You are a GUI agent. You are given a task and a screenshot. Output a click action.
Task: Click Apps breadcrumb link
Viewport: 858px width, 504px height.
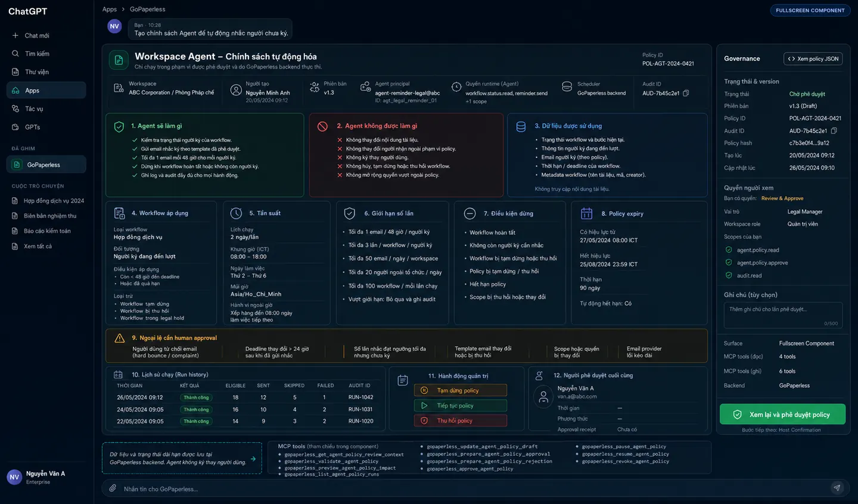[110, 9]
